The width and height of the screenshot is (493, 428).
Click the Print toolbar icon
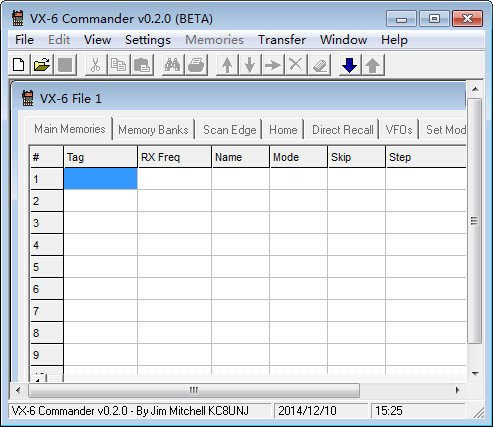[x=196, y=65]
